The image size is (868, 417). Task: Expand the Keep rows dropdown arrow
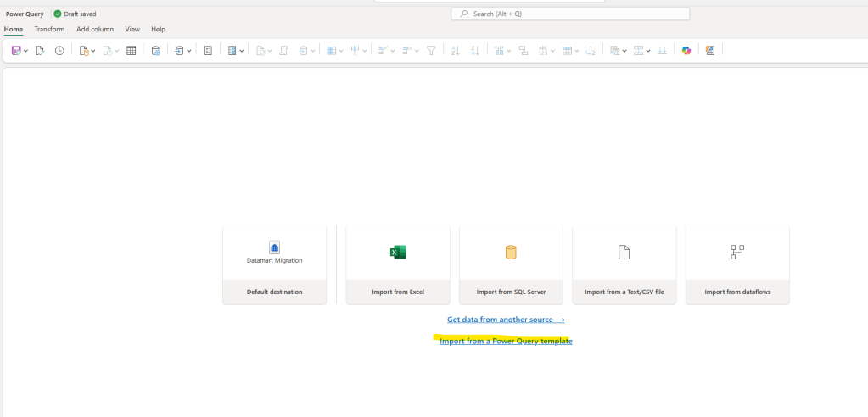pyautogui.click(x=393, y=51)
